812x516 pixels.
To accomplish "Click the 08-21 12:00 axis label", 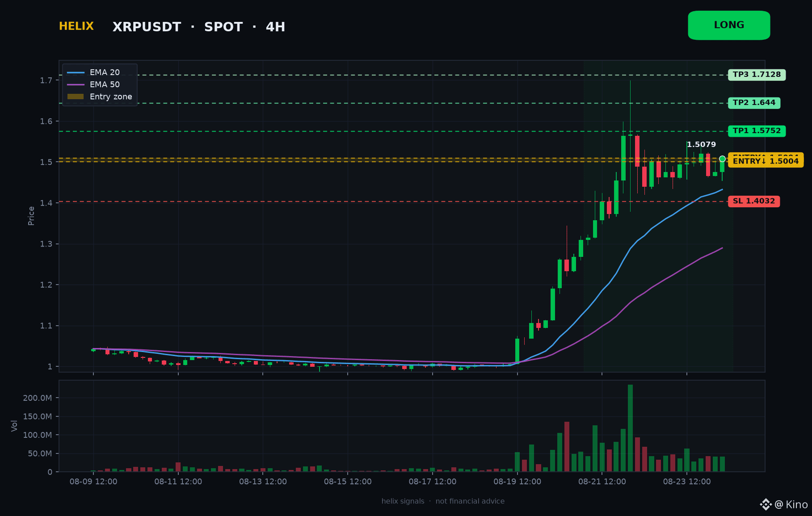I will click(x=602, y=482).
